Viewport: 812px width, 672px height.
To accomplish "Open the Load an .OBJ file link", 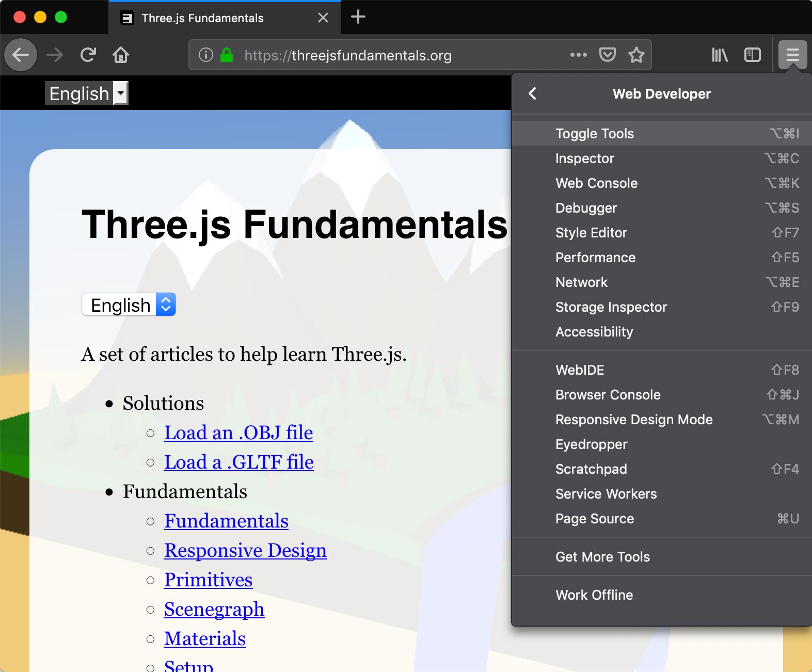I will 238,433.
